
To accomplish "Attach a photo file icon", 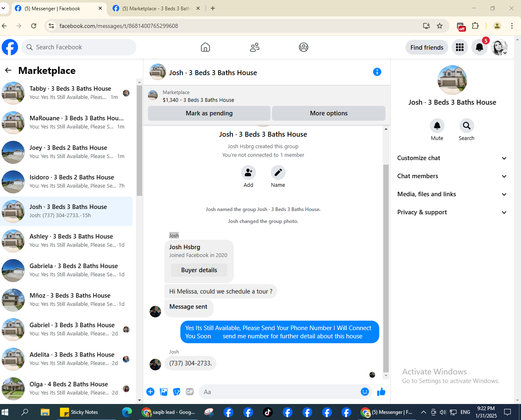I will [x=164, y=392].
